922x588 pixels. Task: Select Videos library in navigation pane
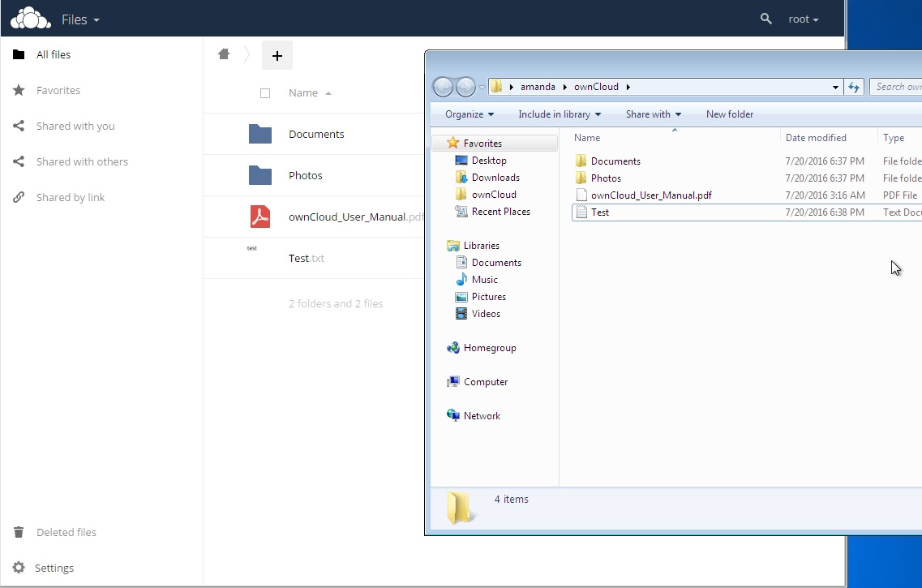coord(486,314)
